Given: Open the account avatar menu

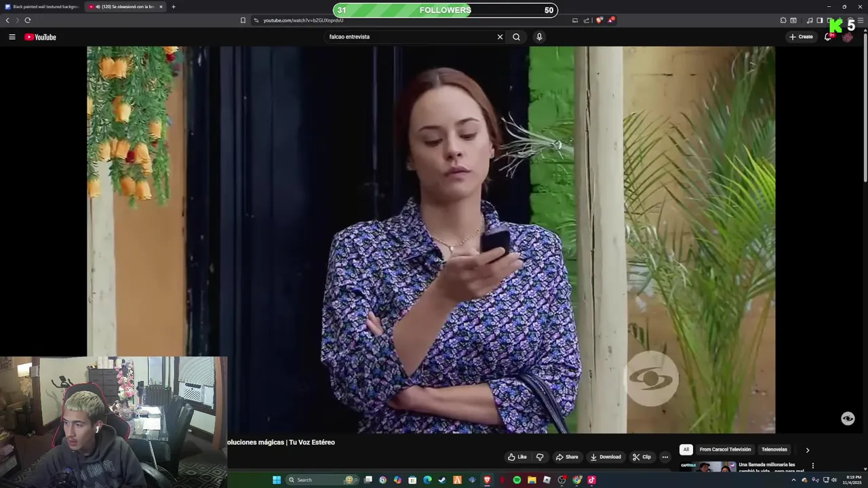Looking at the screenshot, I should pos(848,37).
